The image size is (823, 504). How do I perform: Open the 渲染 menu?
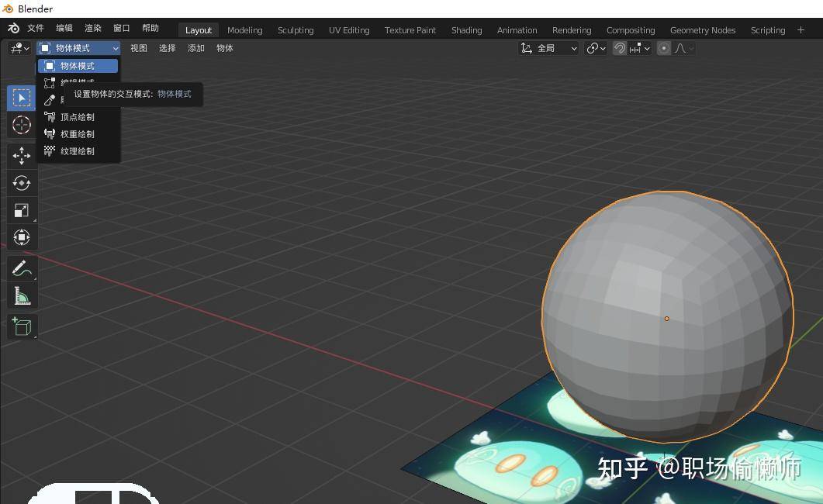pos(93,29)
